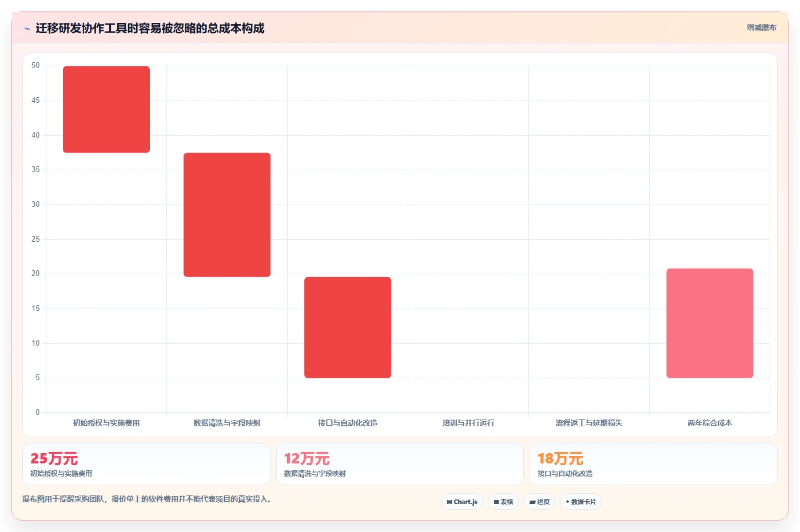
Task: Click x-axis label 两年综合成本
Action: click(710, 423)
